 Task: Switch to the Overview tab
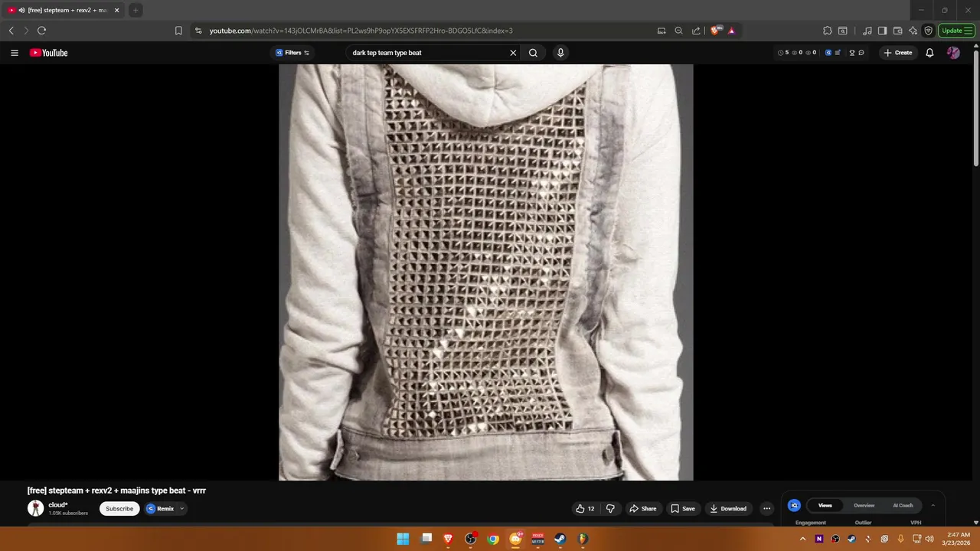[864, 505]
